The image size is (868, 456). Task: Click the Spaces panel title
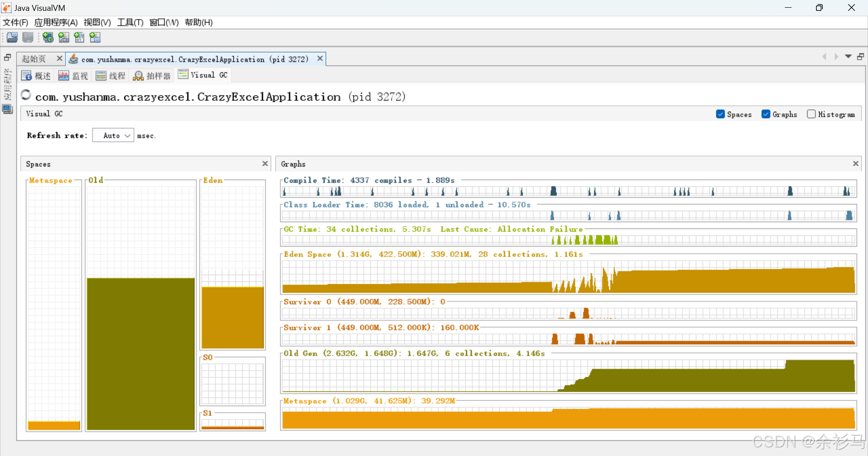click(38, 164)
